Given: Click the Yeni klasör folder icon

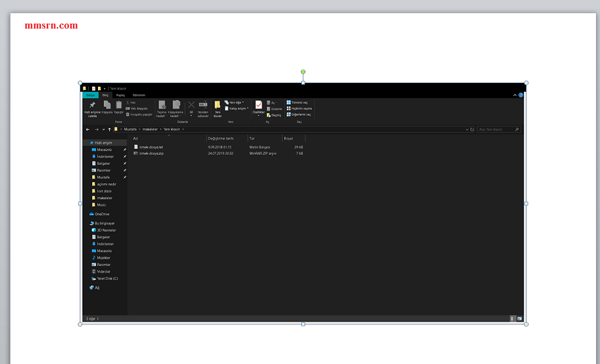Looking at the screenshot, I should coord(217,105).
